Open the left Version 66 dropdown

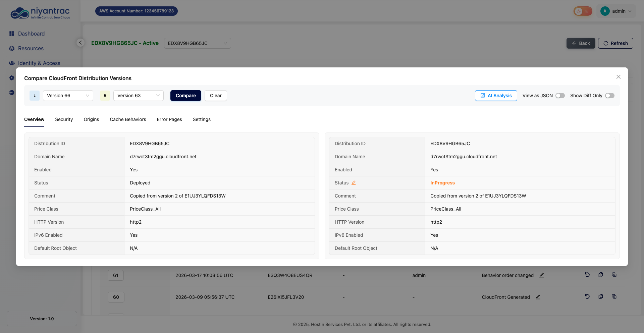tap(68, 96)
